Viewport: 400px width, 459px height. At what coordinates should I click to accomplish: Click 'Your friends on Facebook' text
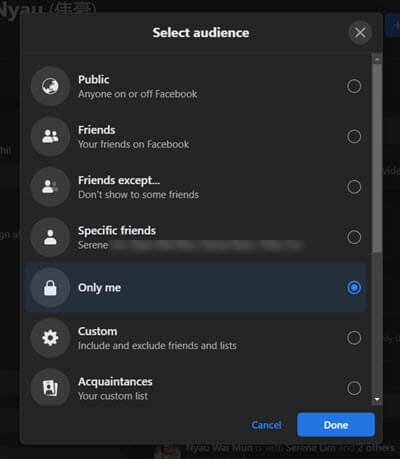coord(134,145)
